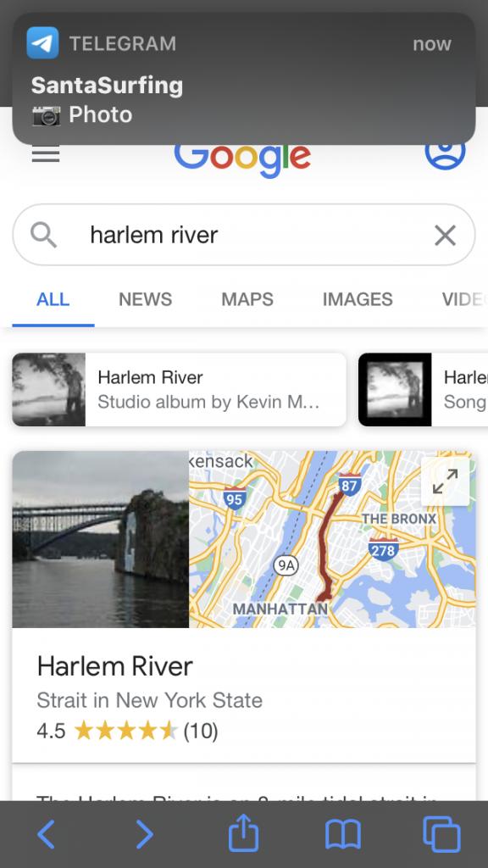The width and height of the screenshot is (488, 868).
Task: Tap the harlem river search field
Action: pos(244,236)
